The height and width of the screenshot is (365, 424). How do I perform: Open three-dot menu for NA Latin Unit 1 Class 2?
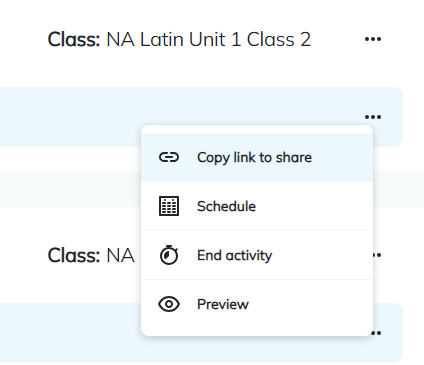click(373, 39)
